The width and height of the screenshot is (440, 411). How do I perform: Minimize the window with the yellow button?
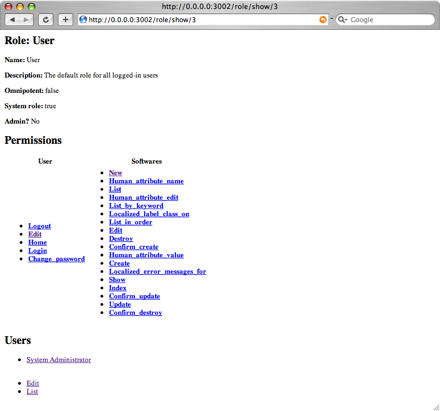pyautogui.click(x=20, y=7)
